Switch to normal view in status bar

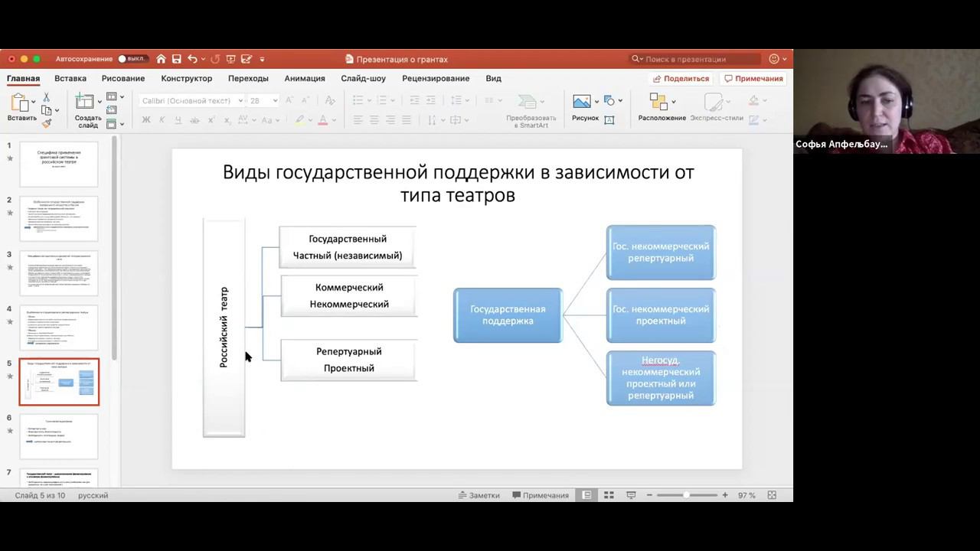pos(587,495)
